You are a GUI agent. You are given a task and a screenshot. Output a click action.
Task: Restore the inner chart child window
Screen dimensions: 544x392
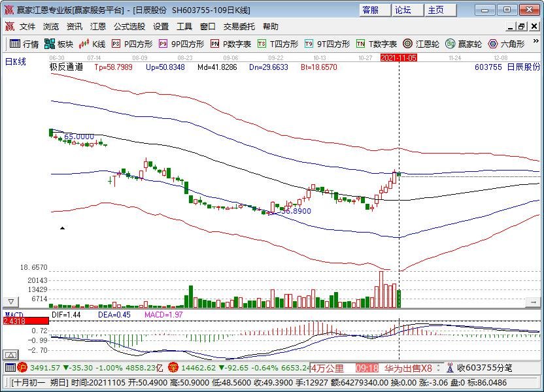coord(522,26)
